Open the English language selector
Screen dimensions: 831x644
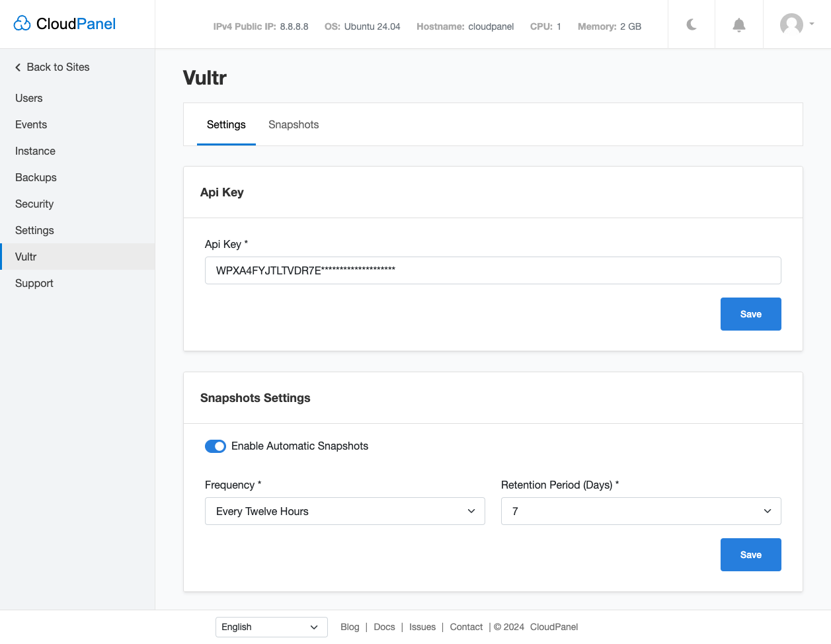point(271,627)
